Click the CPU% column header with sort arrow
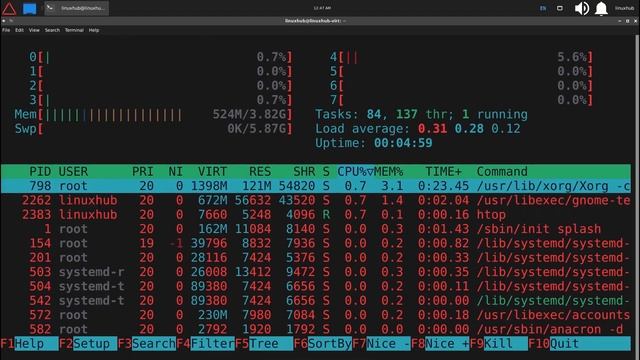 pyautogui.click(x=356, y=171)
